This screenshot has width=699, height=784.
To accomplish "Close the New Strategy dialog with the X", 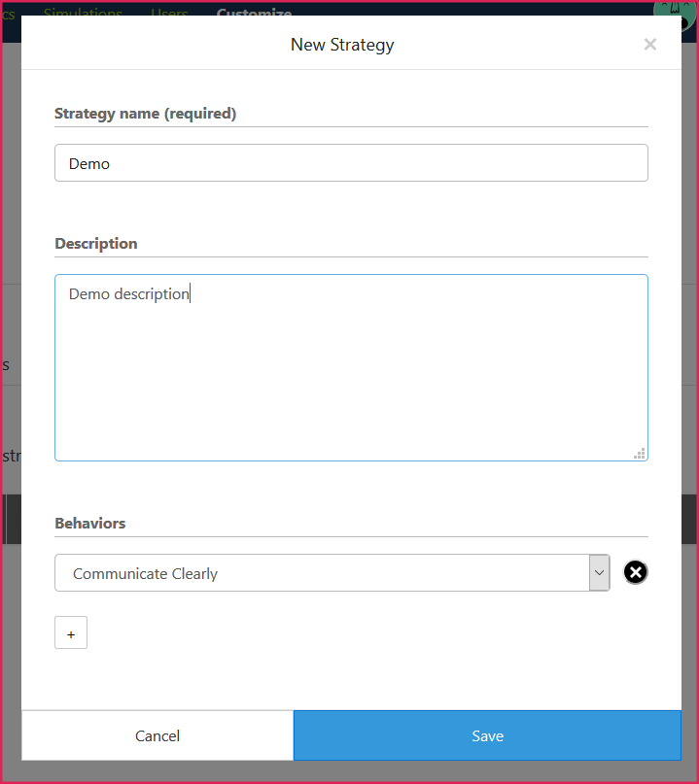I will pos(649,44).
